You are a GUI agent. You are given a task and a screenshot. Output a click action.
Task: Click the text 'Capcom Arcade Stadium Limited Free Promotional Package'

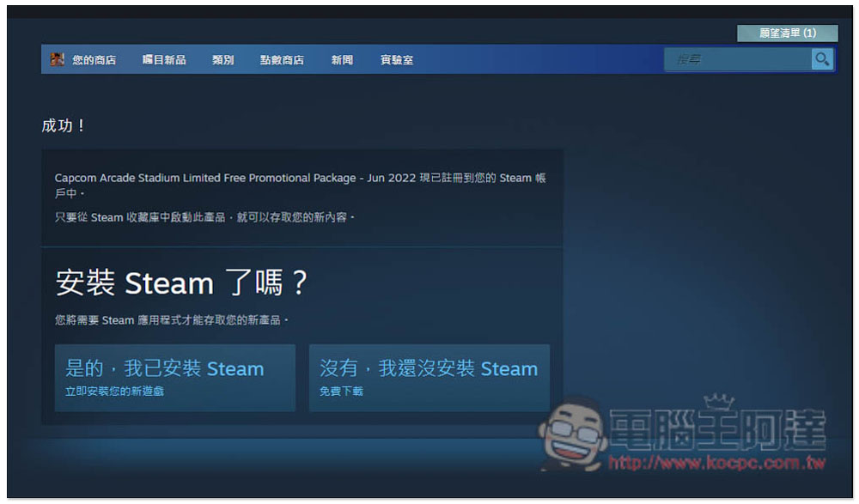(205, 178)
